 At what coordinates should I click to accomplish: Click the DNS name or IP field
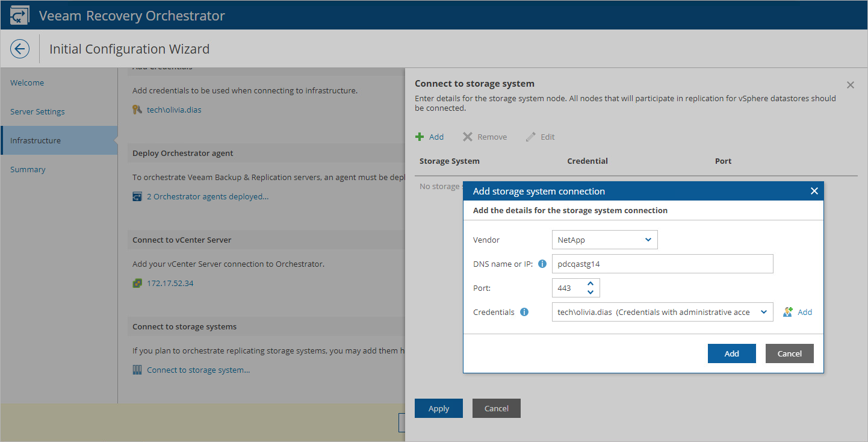click(x=662, y=264)
